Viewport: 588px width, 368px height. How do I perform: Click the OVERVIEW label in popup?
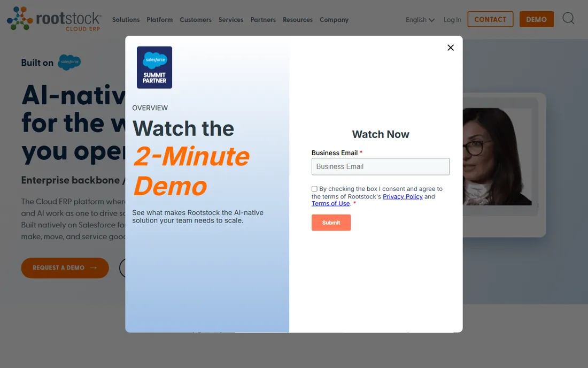[x=150, y=108]
